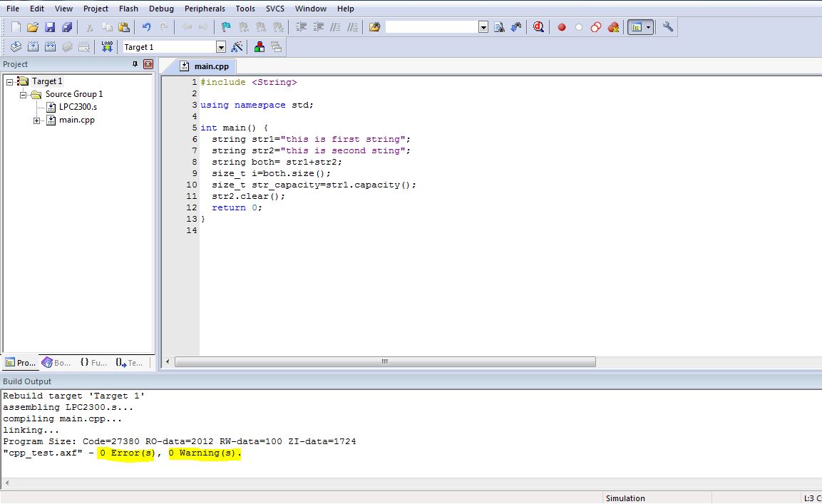Expand the main.cpp tree node

(x=37, y=120)
